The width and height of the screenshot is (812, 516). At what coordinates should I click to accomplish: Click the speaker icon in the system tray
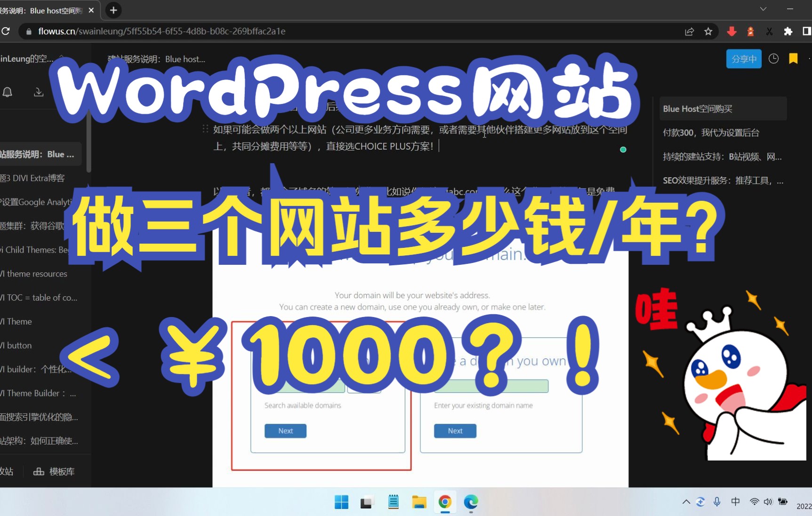767,502
